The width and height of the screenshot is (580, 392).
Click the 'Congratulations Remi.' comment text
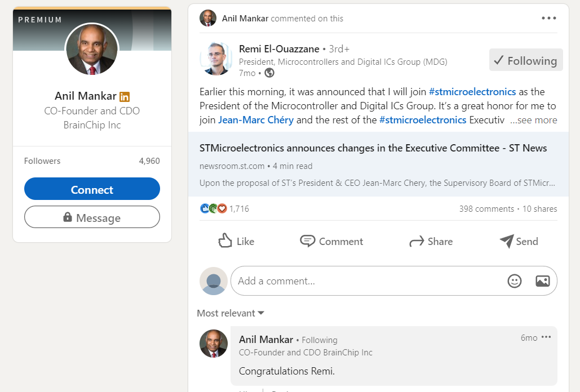(287, 371)
